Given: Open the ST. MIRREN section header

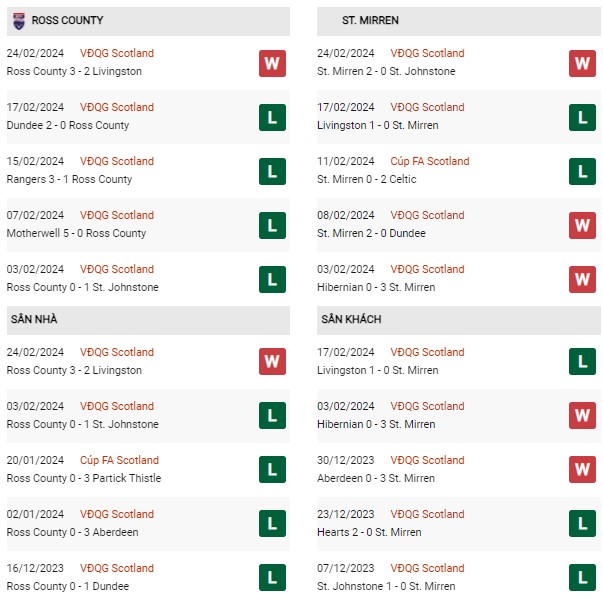Looking at the screenshot, I should point(458,21).
